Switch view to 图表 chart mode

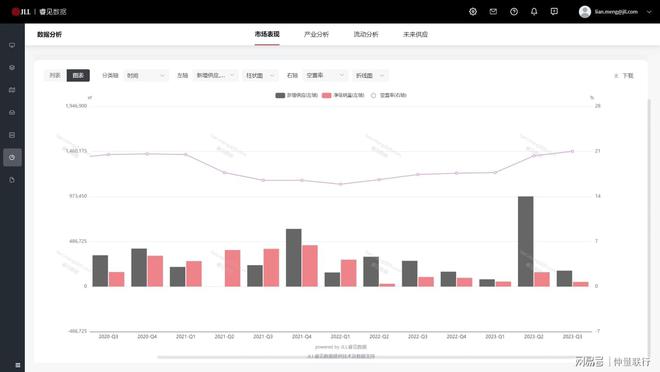coord(78,75)
